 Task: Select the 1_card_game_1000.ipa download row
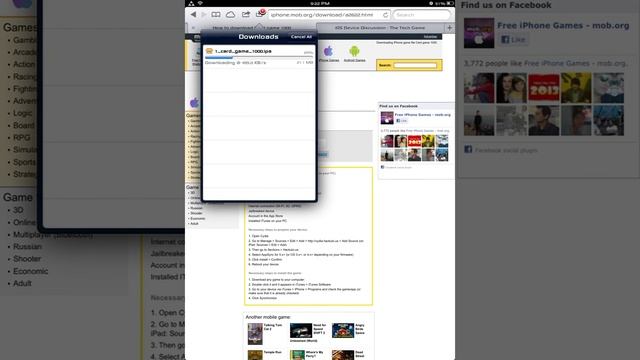[x=259, y=56]
